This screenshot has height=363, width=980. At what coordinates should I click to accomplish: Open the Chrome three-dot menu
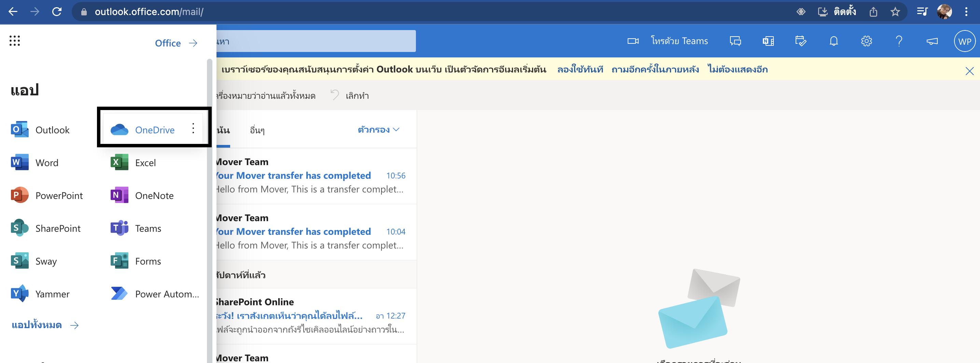click(966, 12)
